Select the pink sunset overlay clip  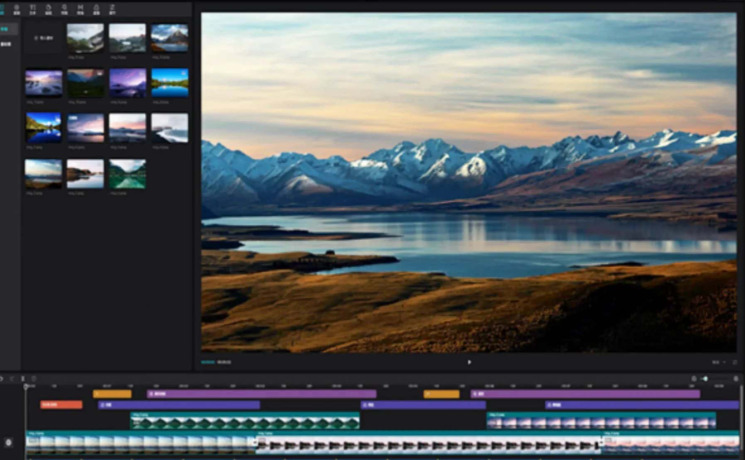(x=602, y=421)
